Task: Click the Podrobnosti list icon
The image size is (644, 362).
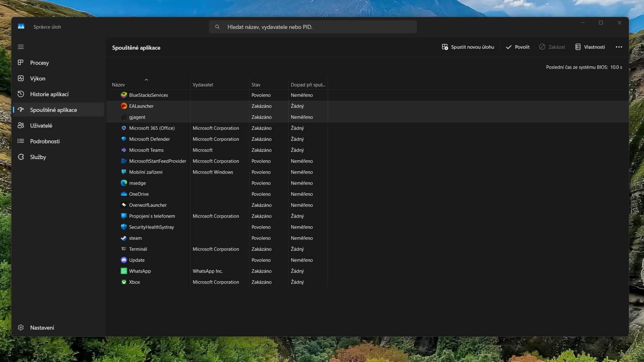Action: 21,141
